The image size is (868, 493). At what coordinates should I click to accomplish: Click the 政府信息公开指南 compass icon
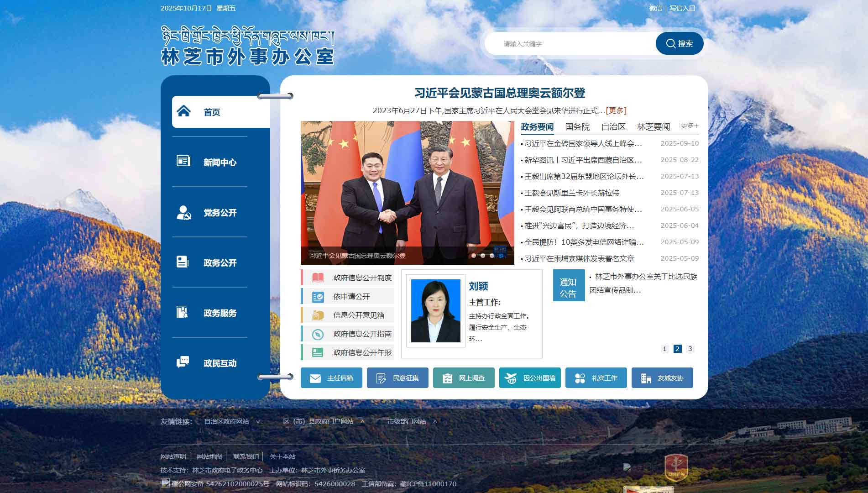(x=318, y=334)
